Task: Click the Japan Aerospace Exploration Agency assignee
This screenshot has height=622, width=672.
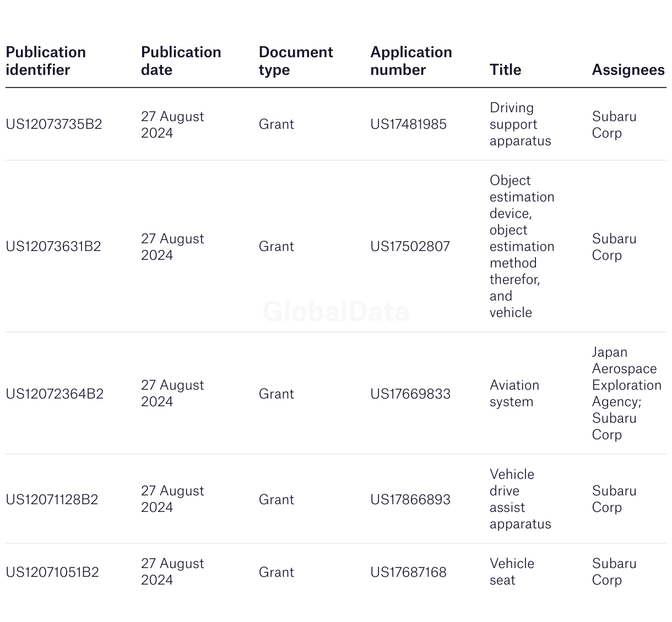Action: [x=626, y=377]
